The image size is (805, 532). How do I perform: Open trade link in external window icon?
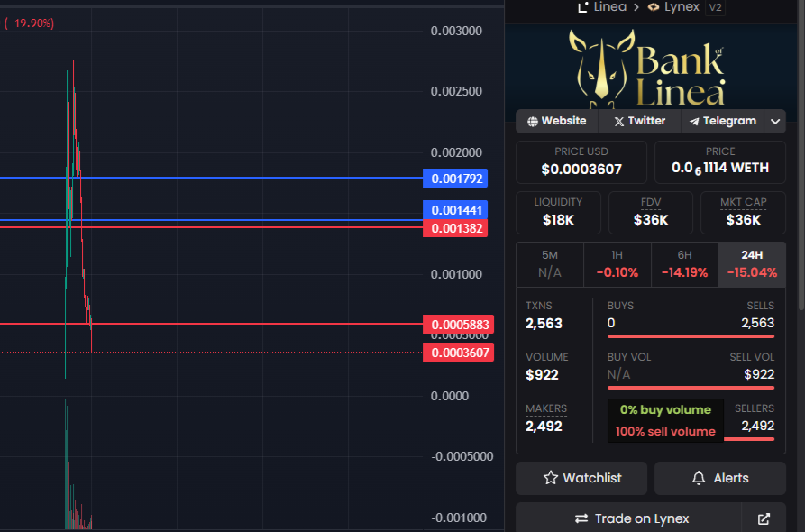(764, 518)
